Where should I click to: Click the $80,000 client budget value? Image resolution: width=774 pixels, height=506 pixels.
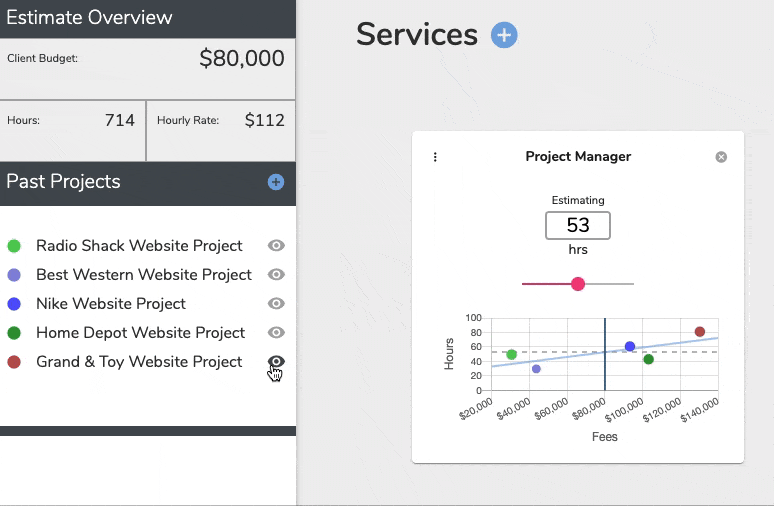pos(242,59)
